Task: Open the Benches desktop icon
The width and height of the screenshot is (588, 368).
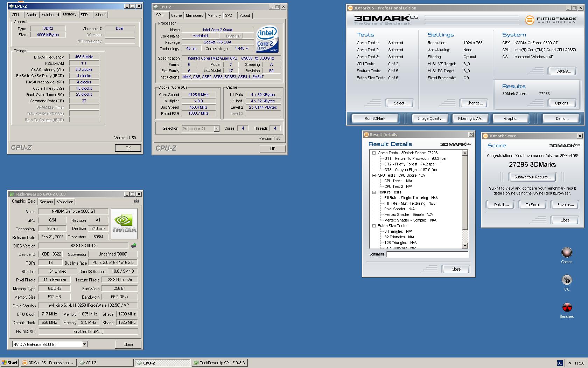Action: pyautogui.click(x=567, y=310)
